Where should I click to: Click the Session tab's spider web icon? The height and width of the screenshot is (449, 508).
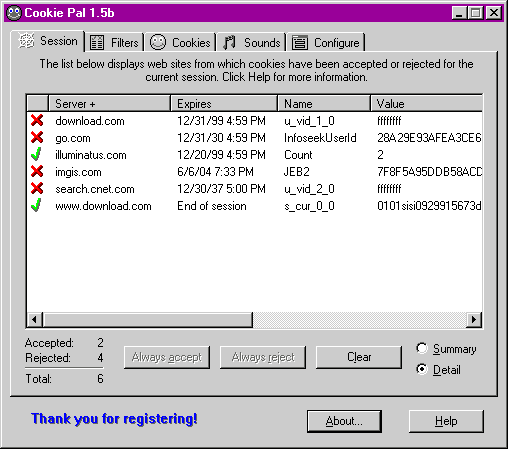[26, 41]
